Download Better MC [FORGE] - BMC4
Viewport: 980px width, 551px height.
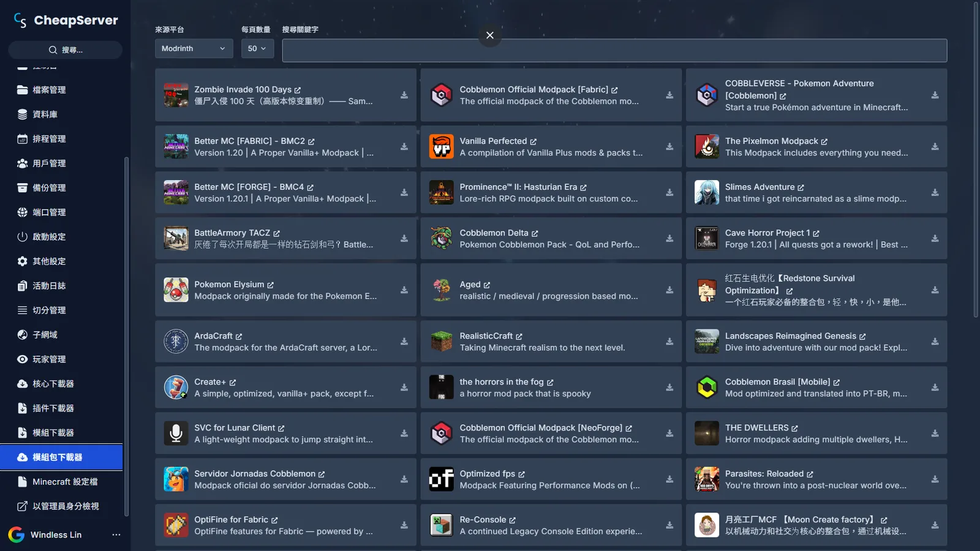[x=404, y=193]
